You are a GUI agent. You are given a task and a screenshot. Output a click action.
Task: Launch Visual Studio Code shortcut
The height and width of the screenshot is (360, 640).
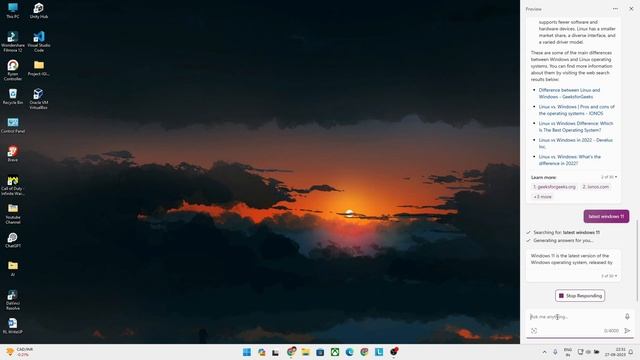pos(39,42)
